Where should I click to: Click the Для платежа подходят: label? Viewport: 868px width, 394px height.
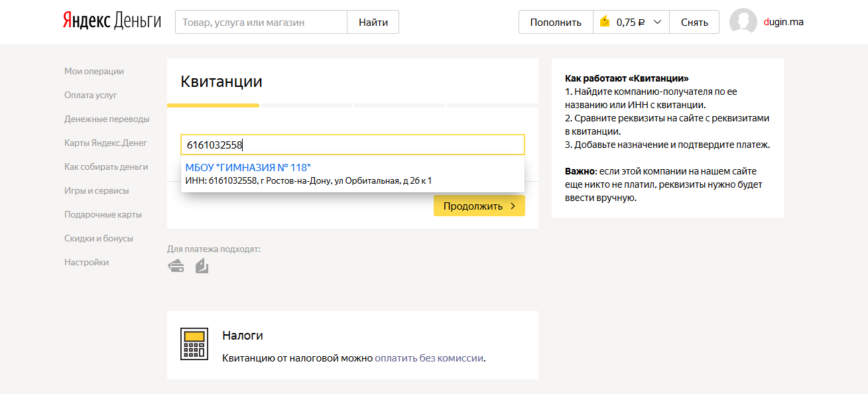pos(214,249)
